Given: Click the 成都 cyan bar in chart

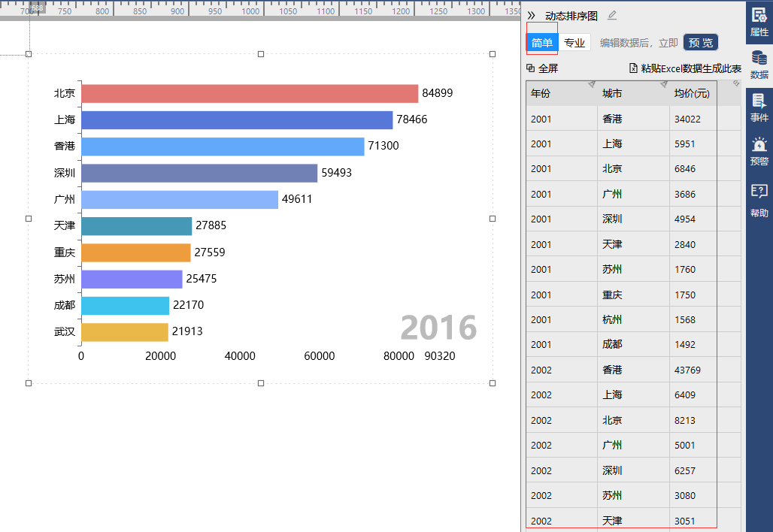Looking at the screenshot, I should [126, 305].
